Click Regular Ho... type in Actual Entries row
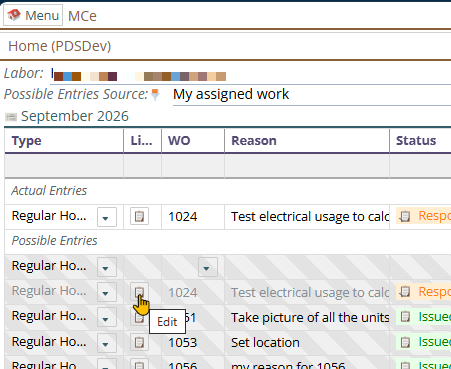 click(x=49, y=216)
